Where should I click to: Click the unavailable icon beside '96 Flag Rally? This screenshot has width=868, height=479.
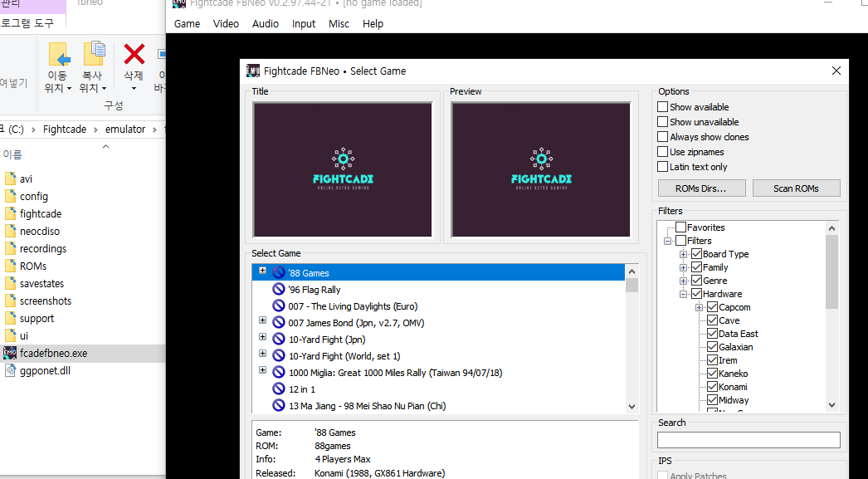[279, 289]
